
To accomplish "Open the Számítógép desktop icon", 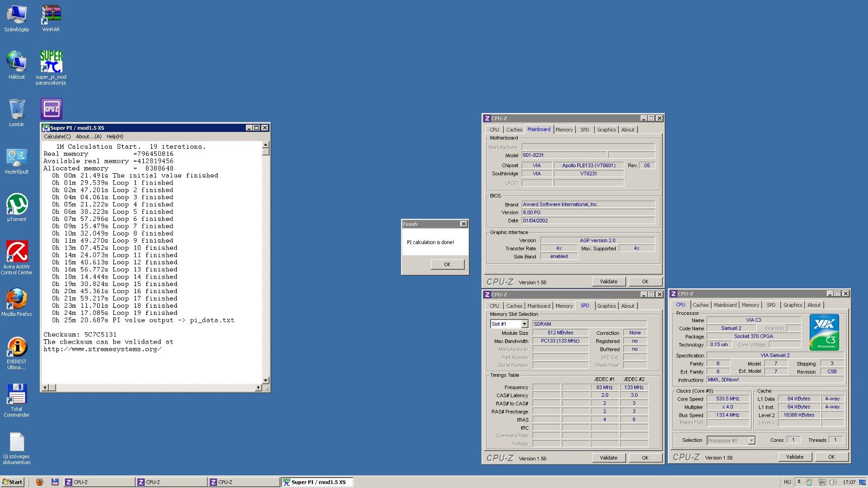I will [x=16, y=18].
